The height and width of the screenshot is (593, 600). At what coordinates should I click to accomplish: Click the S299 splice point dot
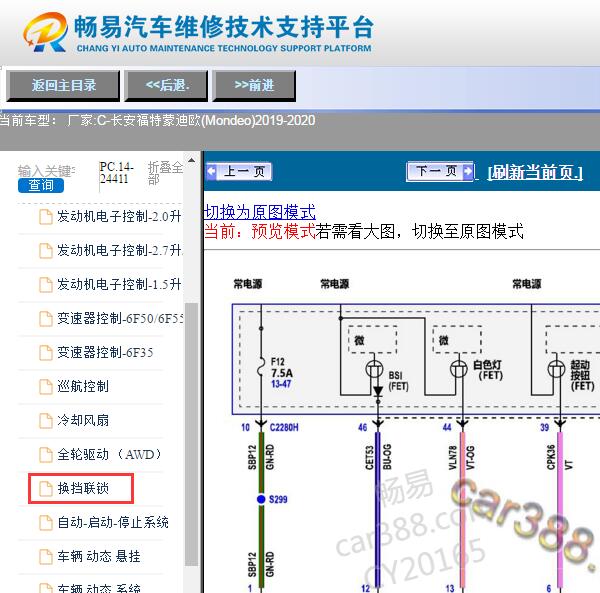(x=261, y=499)
